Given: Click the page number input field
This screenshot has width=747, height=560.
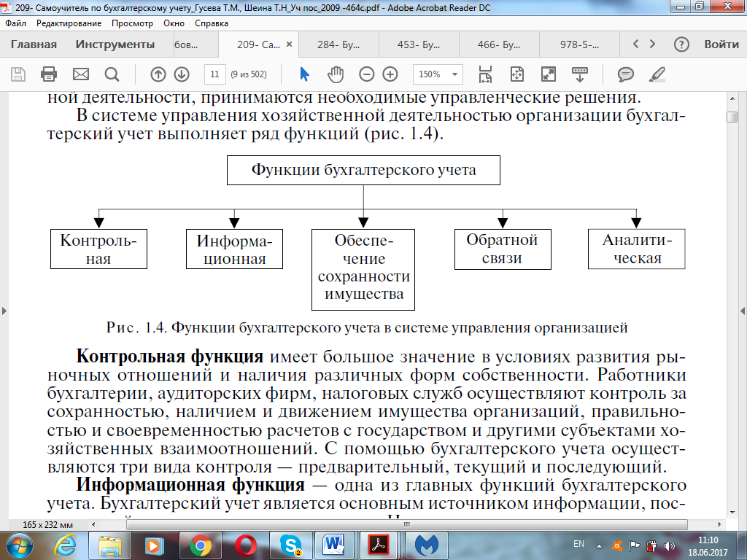Looking at the screenshot, I should point(215,74).
